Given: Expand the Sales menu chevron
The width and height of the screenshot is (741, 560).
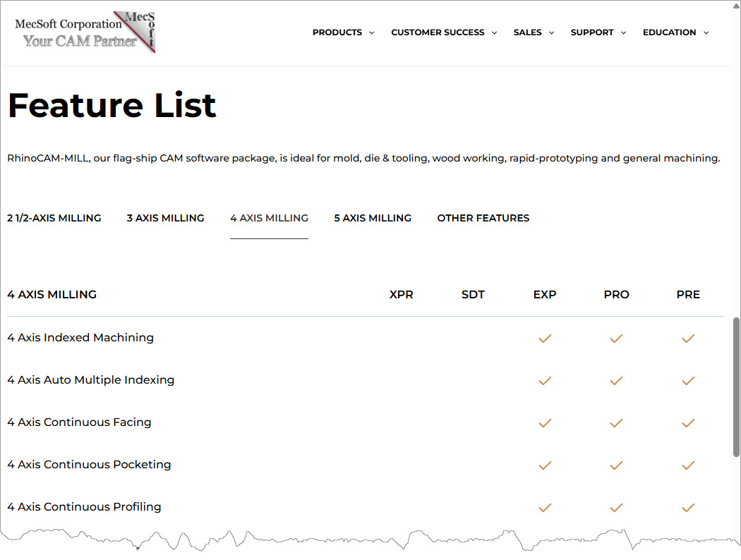Looking at the screenshot, I should pyautogui.click(x=551, y=33).
